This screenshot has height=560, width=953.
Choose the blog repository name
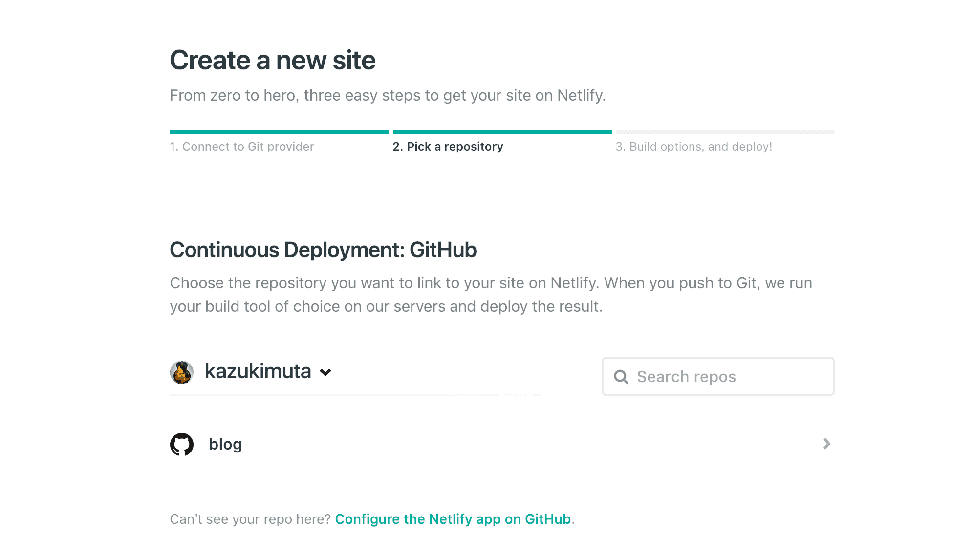(225, 444)
